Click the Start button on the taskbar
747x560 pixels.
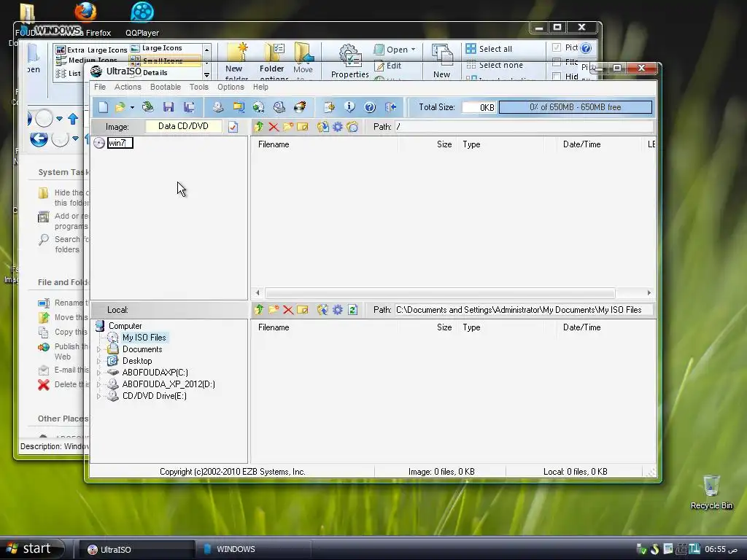[x=32, y=548]
